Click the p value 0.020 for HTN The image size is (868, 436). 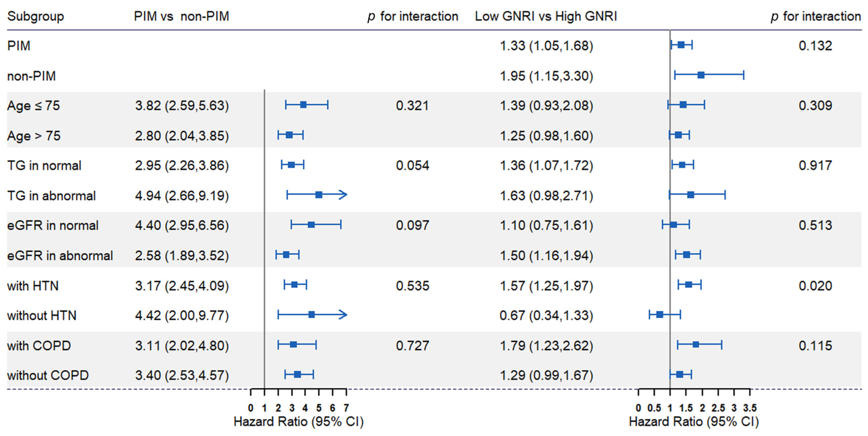(815, 286)
